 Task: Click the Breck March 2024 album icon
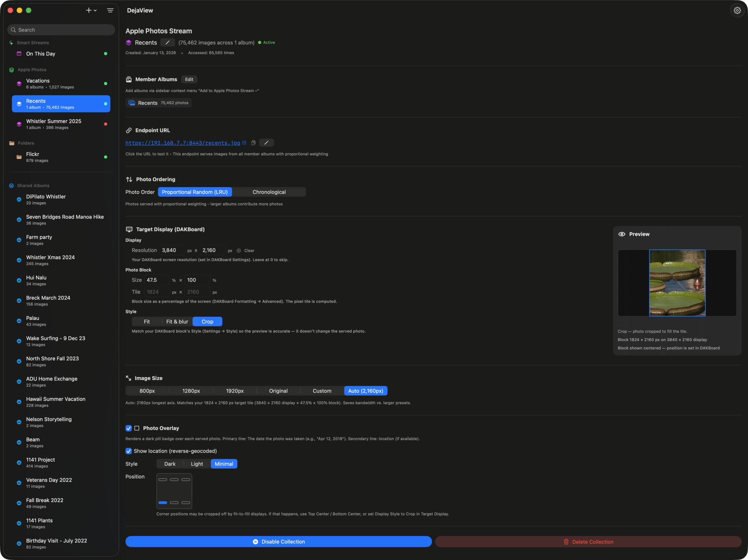tap(19, 301)
